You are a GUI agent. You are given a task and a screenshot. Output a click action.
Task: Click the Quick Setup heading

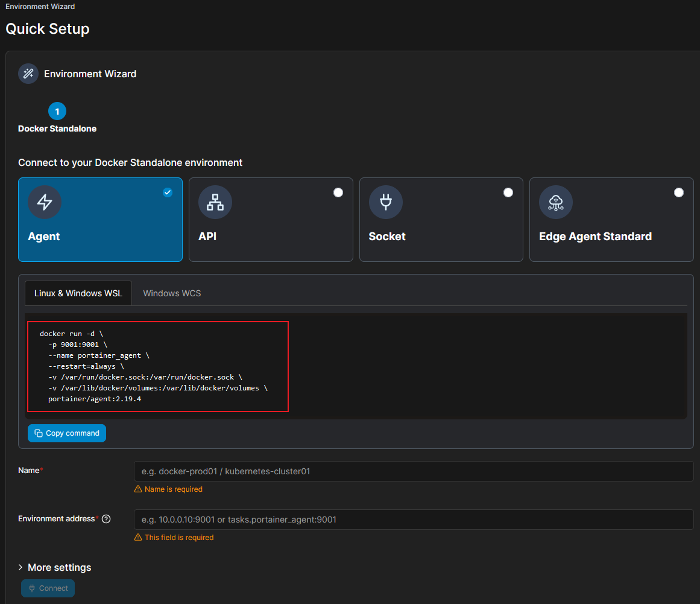47,28
